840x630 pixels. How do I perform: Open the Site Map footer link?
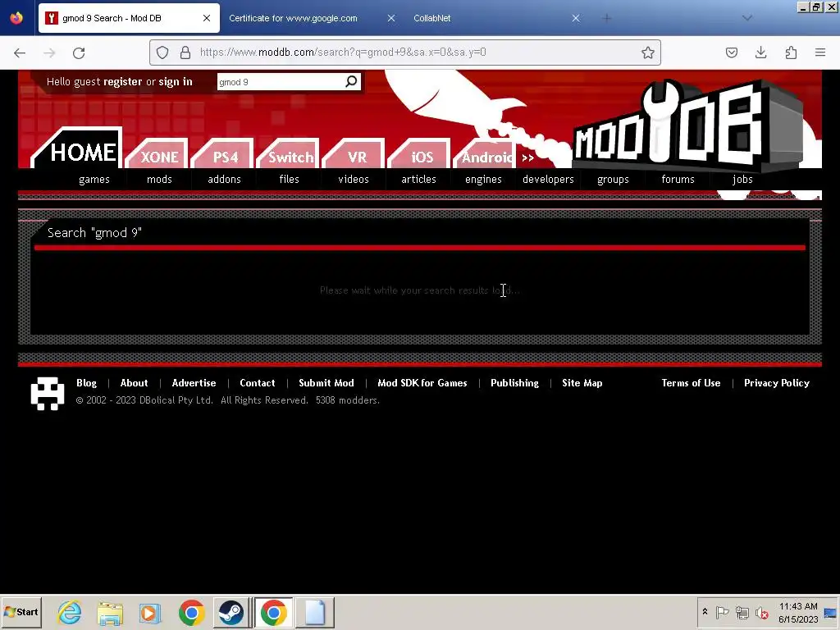[582, 383]
